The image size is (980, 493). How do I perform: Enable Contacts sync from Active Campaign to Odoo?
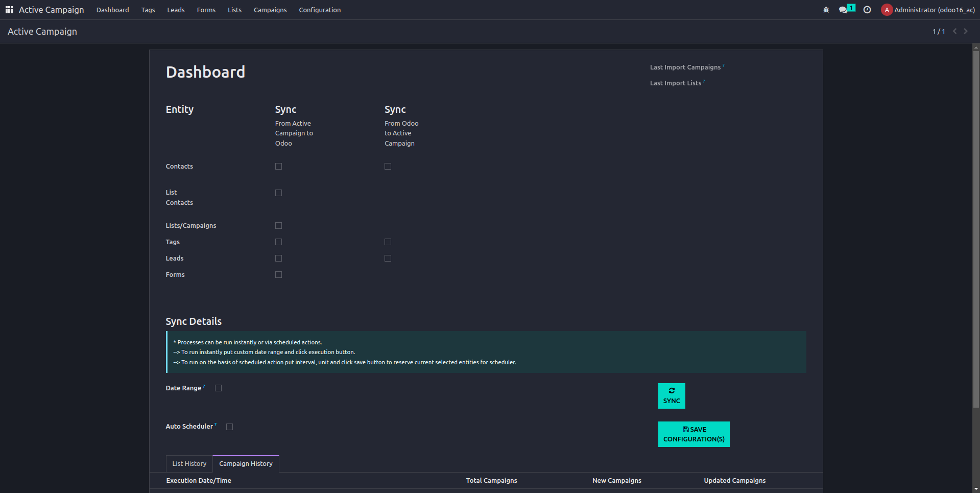[x=278, y=166]
